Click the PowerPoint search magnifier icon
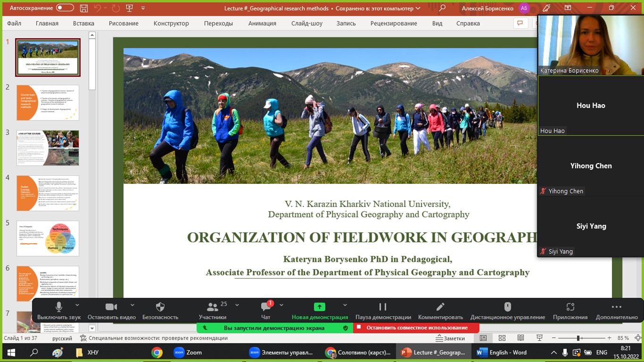The width and height of the screenshot is (644, 362). 442,8
